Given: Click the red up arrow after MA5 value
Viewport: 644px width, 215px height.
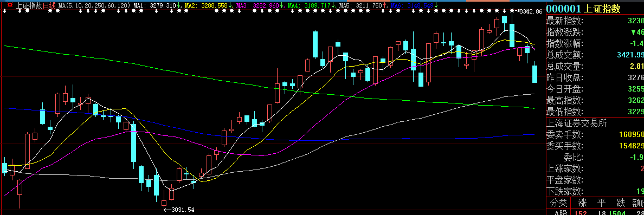Looking at the screenshot, I should pos(384,5).
